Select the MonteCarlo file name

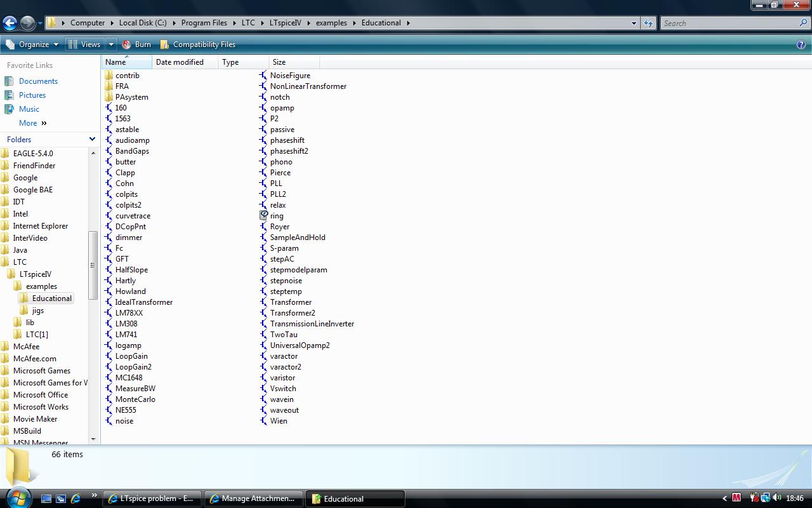coord(135,399)
